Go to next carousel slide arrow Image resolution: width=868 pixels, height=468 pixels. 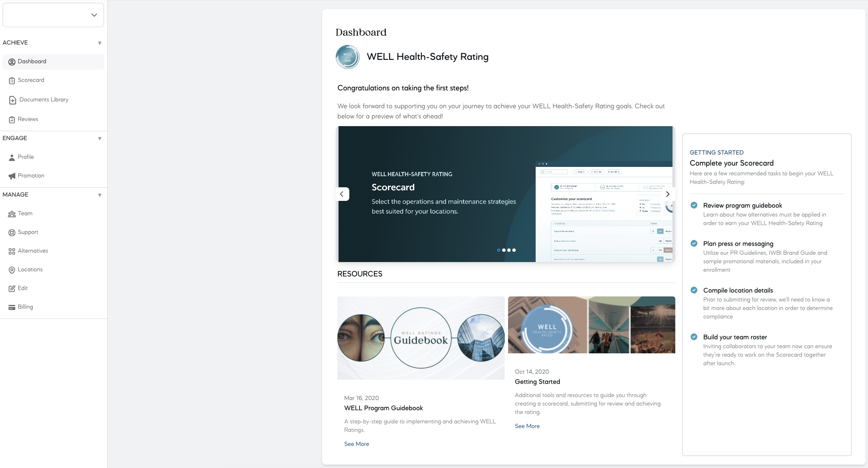click(668, 194)
